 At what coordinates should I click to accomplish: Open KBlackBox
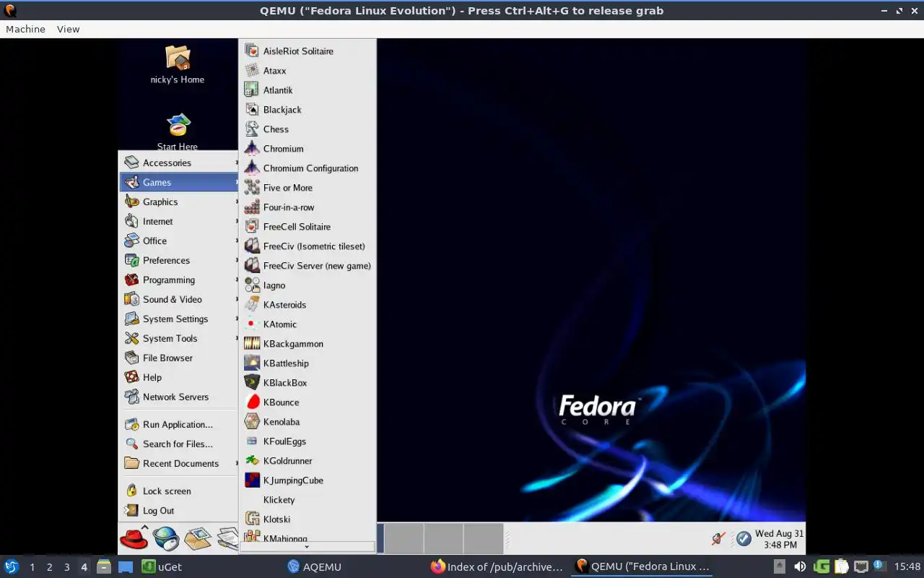308,383
